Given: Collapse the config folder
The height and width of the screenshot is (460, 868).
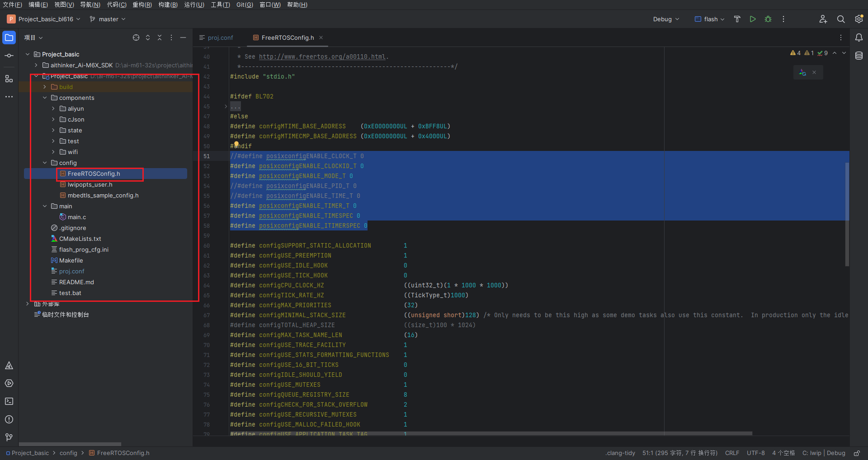Looking at the screenshot, I should (45, 163).
